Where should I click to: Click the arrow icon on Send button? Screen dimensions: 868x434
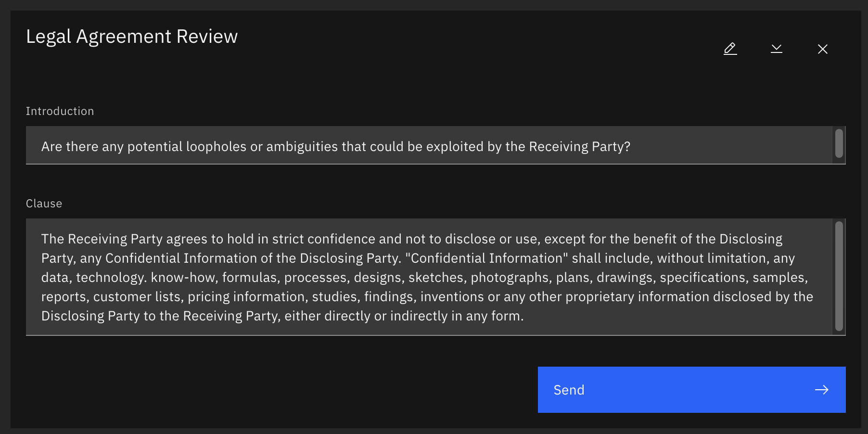821,390
